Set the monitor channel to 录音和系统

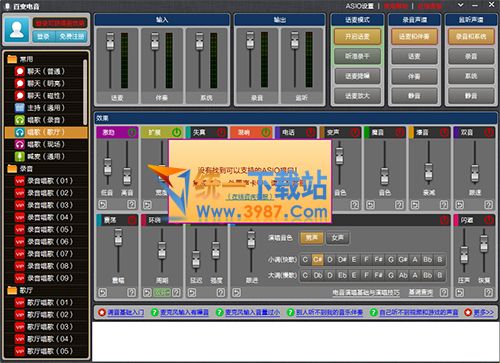click(x=471, y=36)
